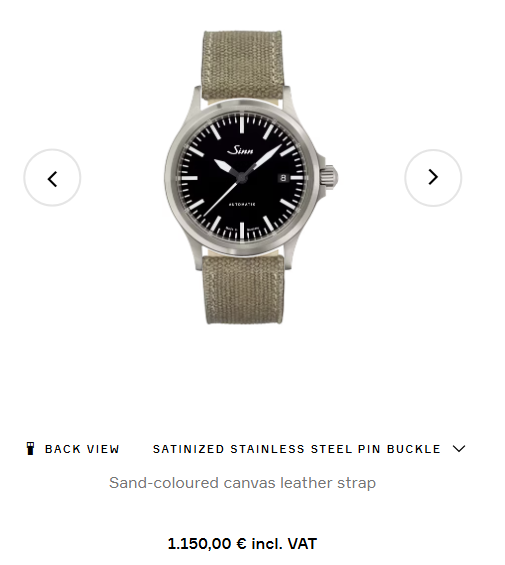Screen dimensions: 505x565
Task: Go to the previous watch image
Action: coord(52,178)
